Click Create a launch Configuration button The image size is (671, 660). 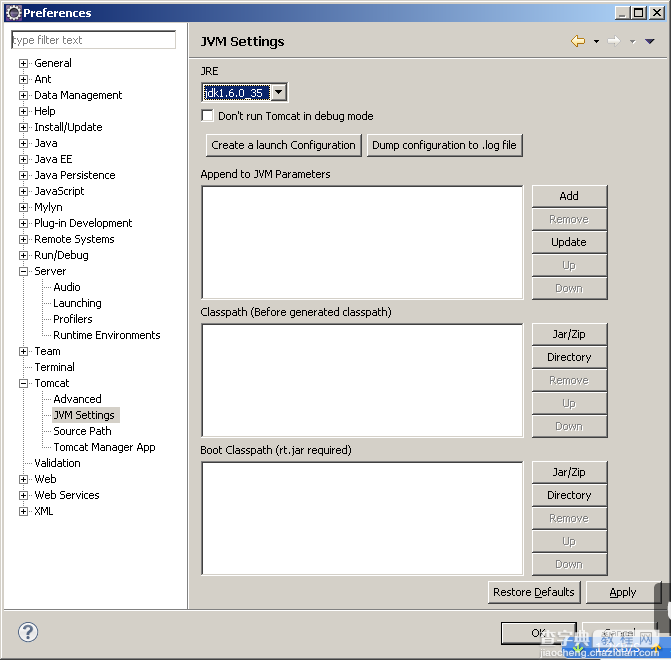click(284, 146)
